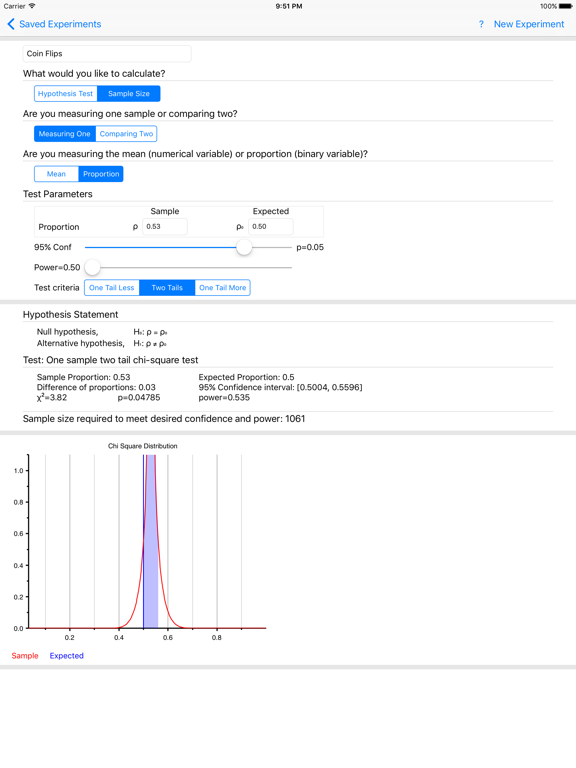Click the 95% Confidence interval text
This screenshot has height=768, width=576.
(x=280, y=387)
